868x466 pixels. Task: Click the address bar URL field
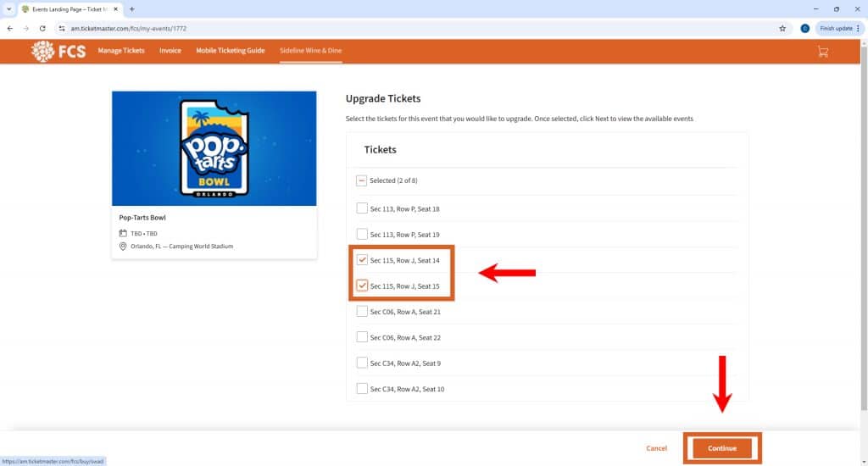click(x=415, y=28)
